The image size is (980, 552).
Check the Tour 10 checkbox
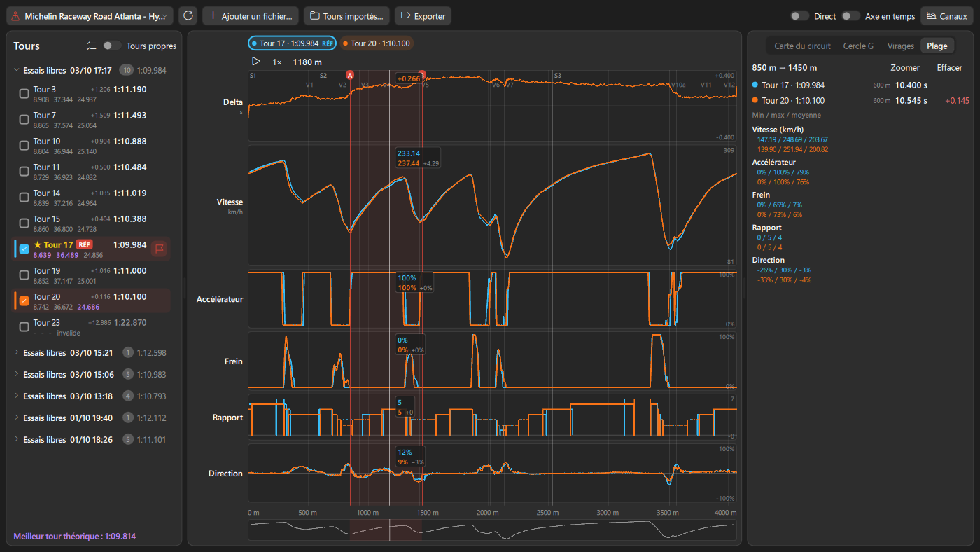pyautogui.click(x=24, y=145)
